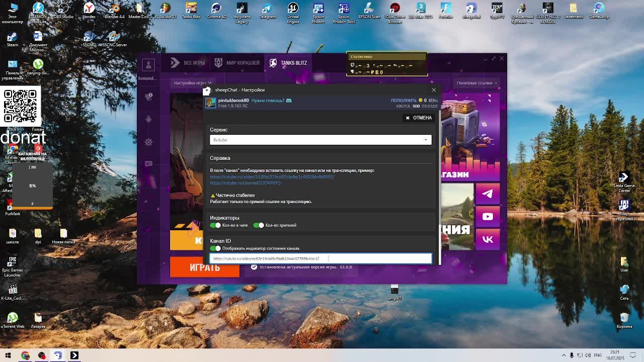Open the EPSON Scan desktop shortcut
The width and height of the screenshot is (644, 362).
click(369, 11)
